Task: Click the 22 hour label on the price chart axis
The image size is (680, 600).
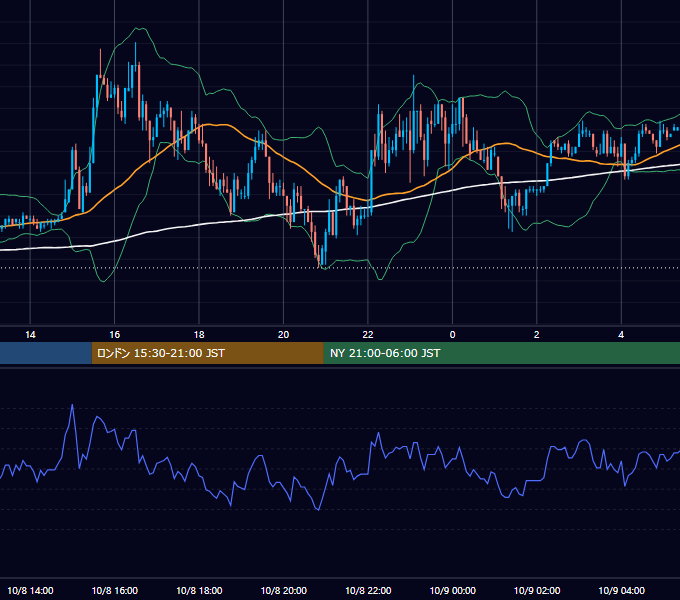Action: click(x=368, y=335)
